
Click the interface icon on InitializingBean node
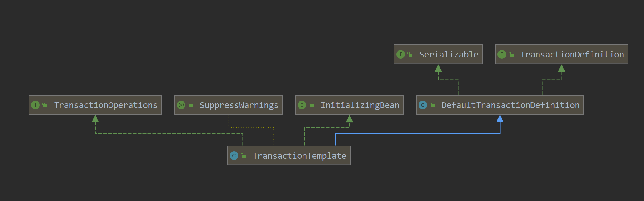click(x=302, y=105)
